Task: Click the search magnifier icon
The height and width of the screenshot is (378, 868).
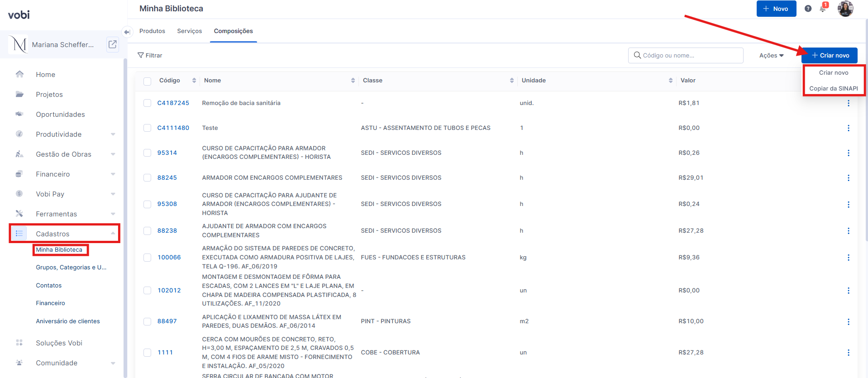Action: [637, 55]
